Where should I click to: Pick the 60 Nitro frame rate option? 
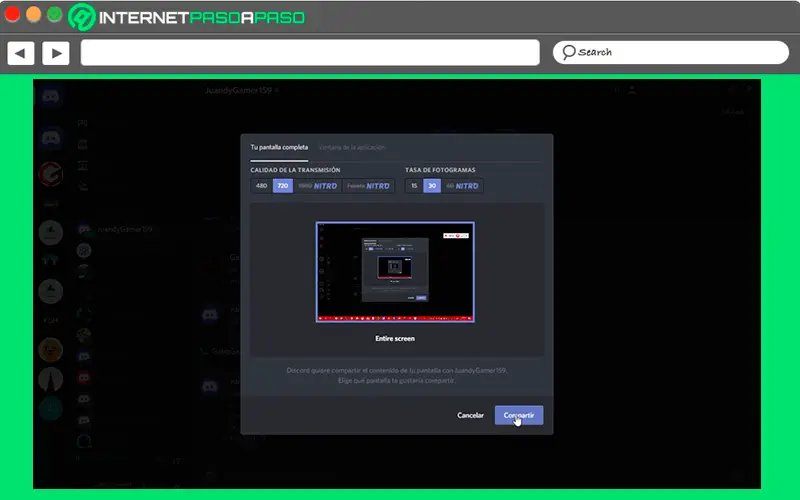point(462,186)
